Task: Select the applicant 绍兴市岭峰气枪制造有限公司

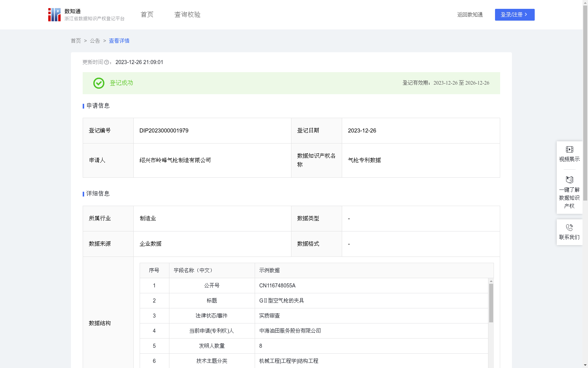Action: [175, 160]
